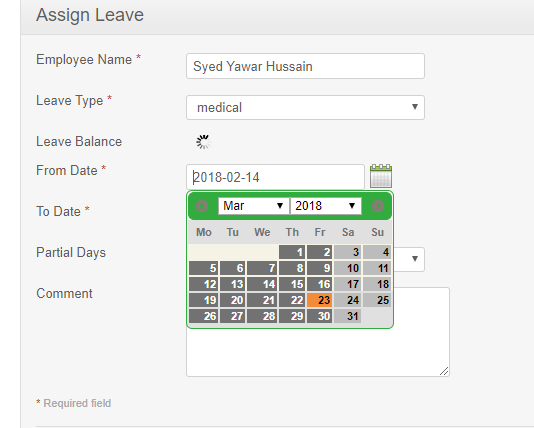Pick March 1 in the calendar
534x428 pixels.
[292, 252]
